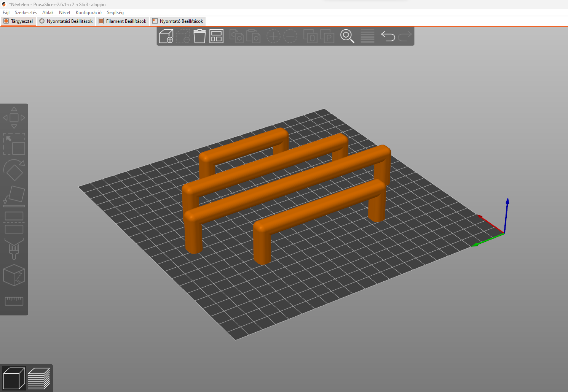Switch to sliced layers preview view
This screenshot has height=392, width=568.
[39, 378]
